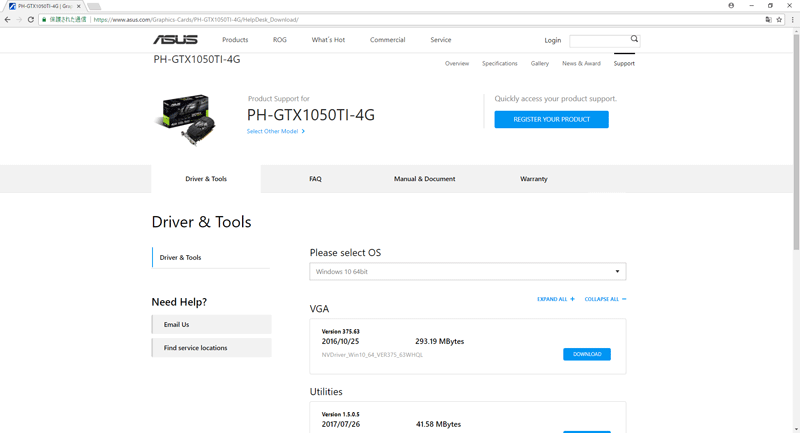This screenshot has height=433, width=800.
Task: Reload the page with refresh icon
Action: [31, 19]
